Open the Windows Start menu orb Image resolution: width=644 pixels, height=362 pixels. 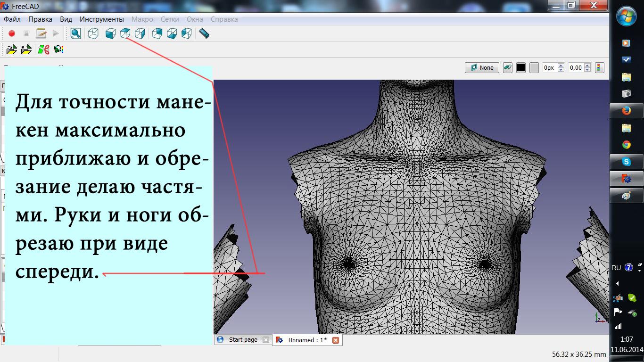click(x=627, y=17)
